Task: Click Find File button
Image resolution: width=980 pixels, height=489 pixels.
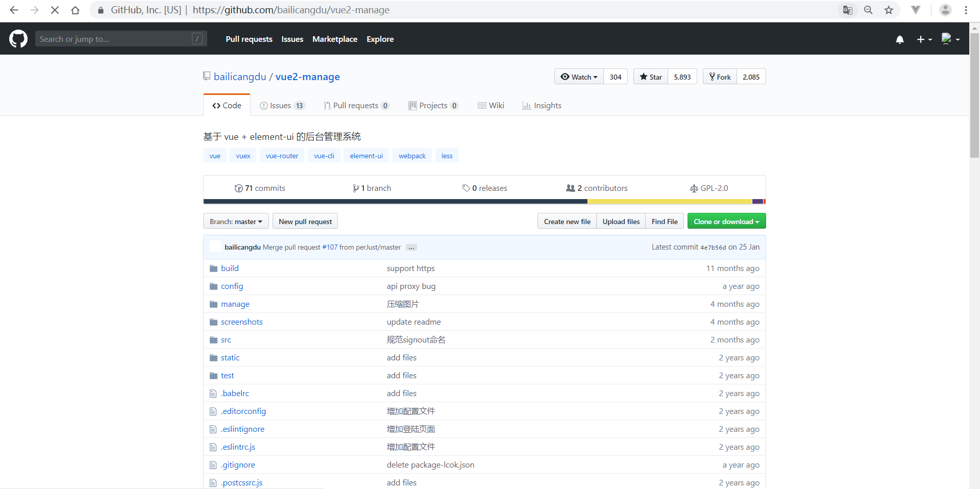Action: coord(665,221)
